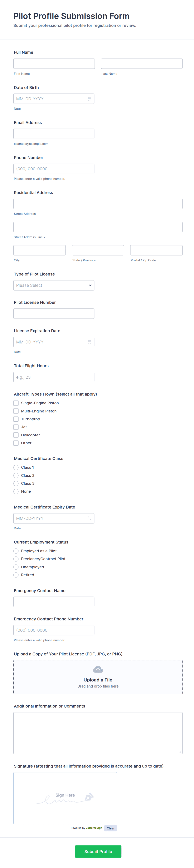
Task: Check the Single-Engine Piston checkbox
Action: click(16, 403)
